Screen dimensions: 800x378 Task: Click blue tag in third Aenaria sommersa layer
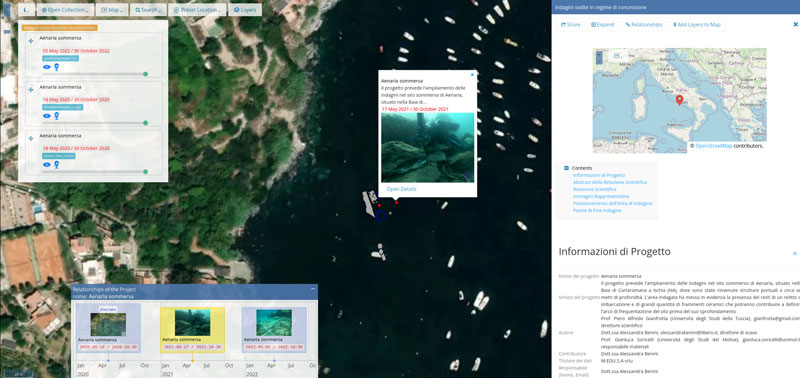tap(59, 156)
